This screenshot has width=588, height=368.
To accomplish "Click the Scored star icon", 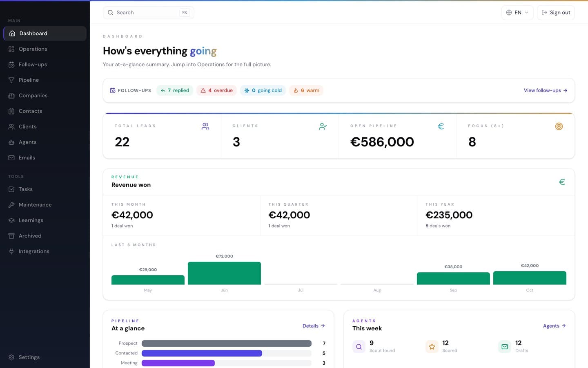I will coord(432,347).
